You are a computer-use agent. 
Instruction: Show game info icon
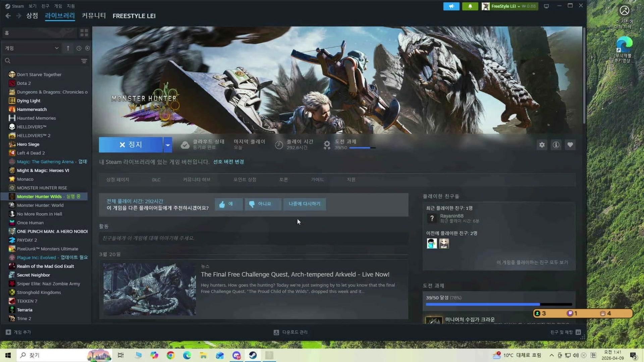click(556, 145)
